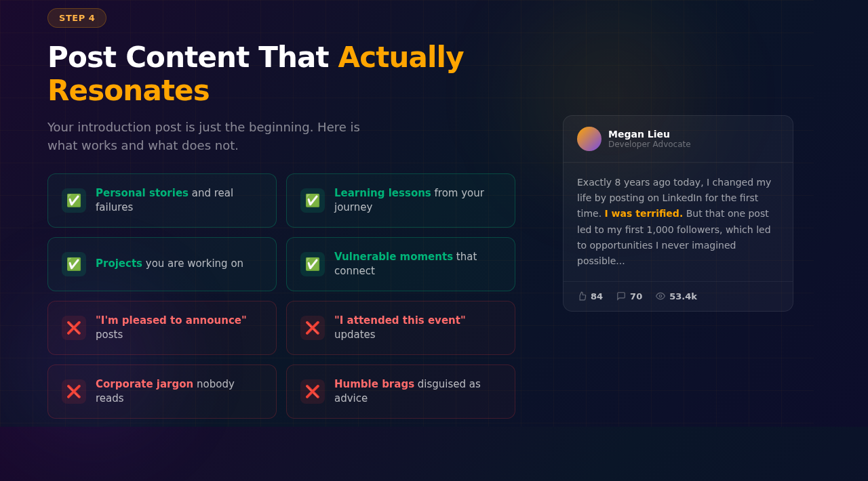Select the Corporate jargon nobody reads card
This screenshot has width=868, height=481.
[162, 392]
